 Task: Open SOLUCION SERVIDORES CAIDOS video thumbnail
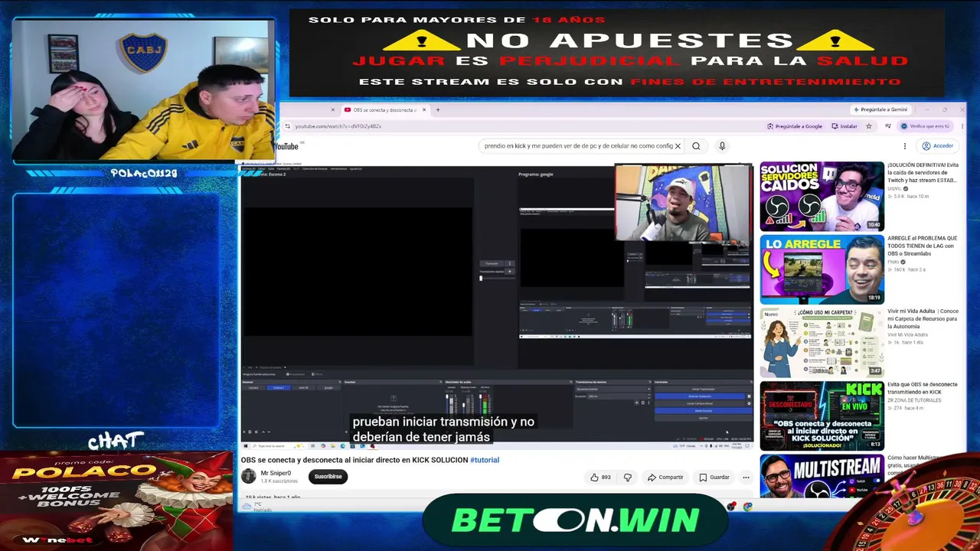[x=822, y=196]
